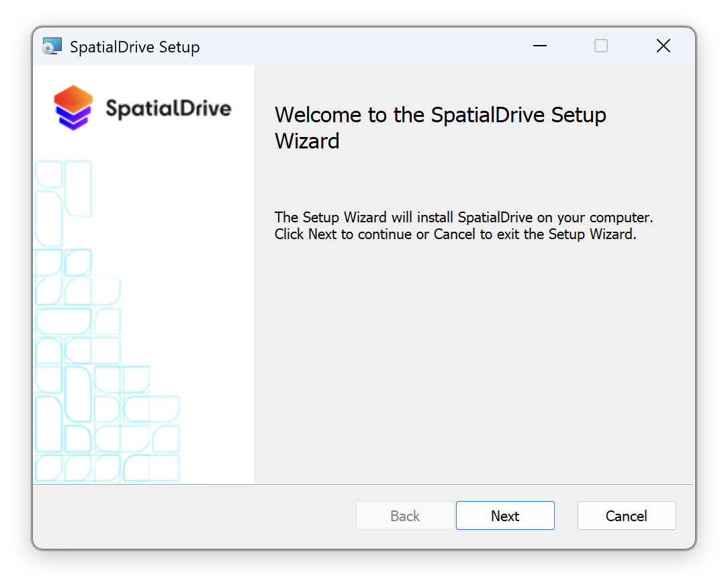
Task: Click the "The Setup Wizard will install" sentence
Action: click(x=463, y=218)
